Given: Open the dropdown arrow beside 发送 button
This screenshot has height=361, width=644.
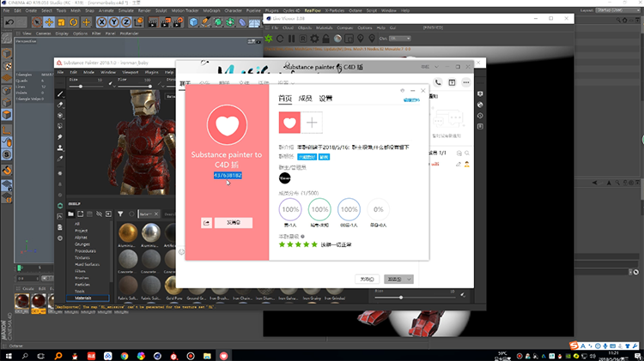Looking at the screenshot, I should [410, 279].
